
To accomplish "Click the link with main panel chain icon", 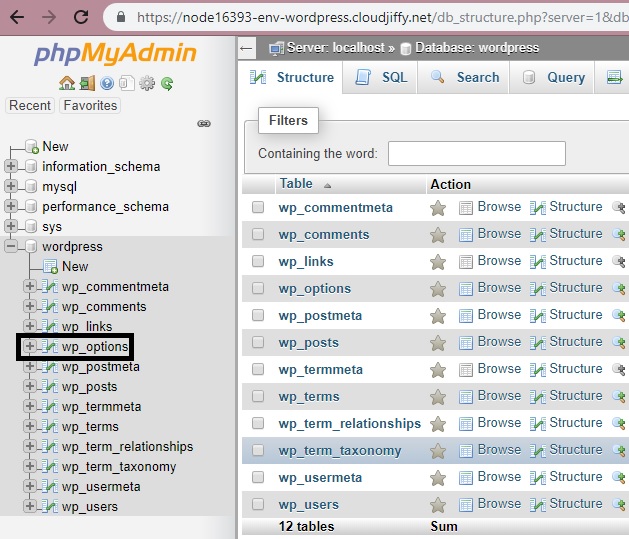I will (204, 124).
